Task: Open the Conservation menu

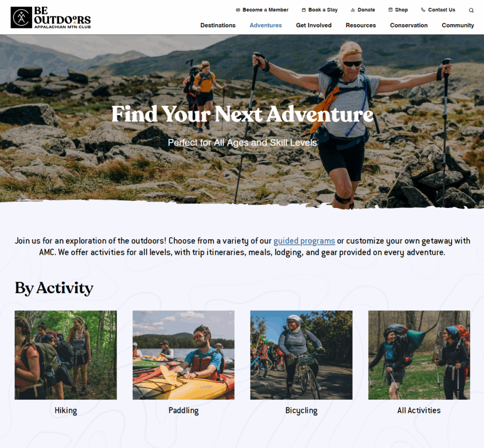Action: [409, 26]
